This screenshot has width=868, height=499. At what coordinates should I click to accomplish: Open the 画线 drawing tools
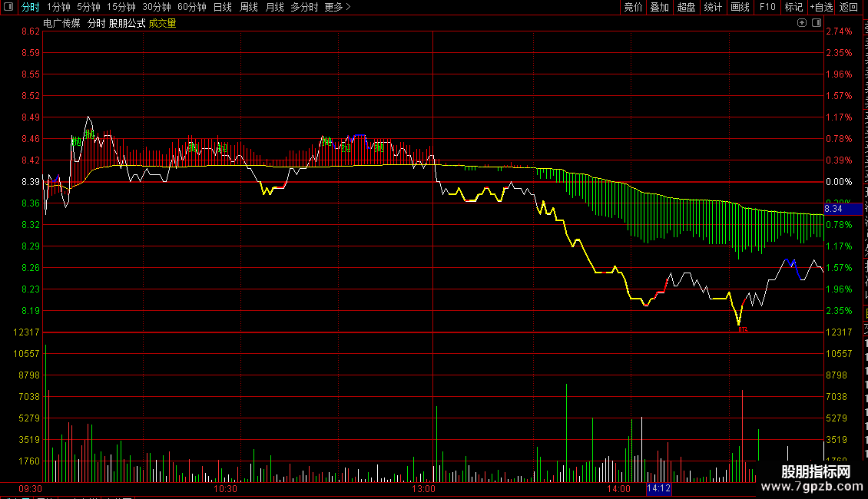point(740,7)
